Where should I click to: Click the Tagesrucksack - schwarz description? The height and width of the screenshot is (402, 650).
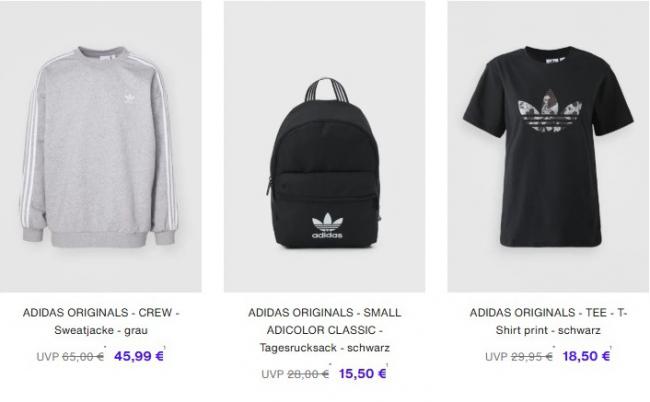click(x=325, y=348)
